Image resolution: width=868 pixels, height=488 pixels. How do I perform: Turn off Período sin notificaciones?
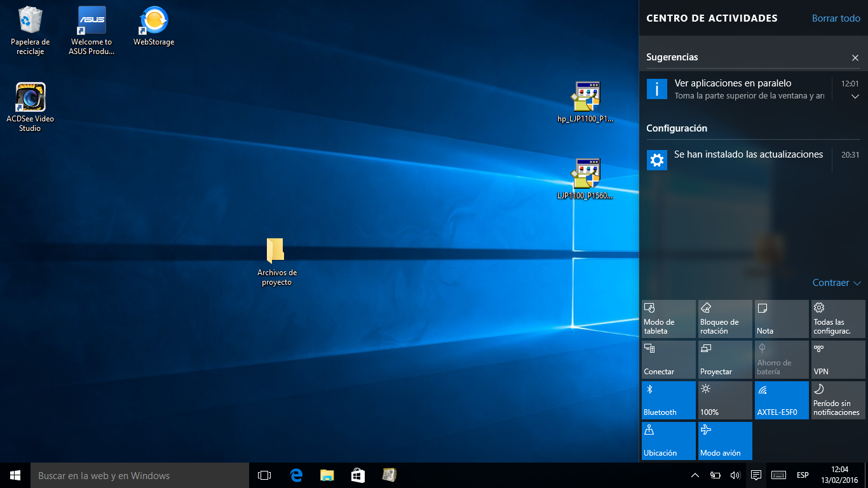tap(838, 400)
